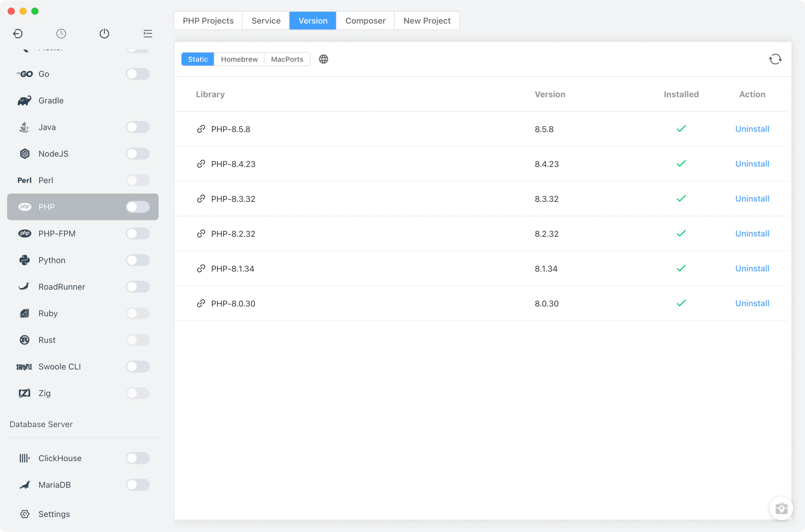Click the Settings gear icon

[x=25, y=514]
